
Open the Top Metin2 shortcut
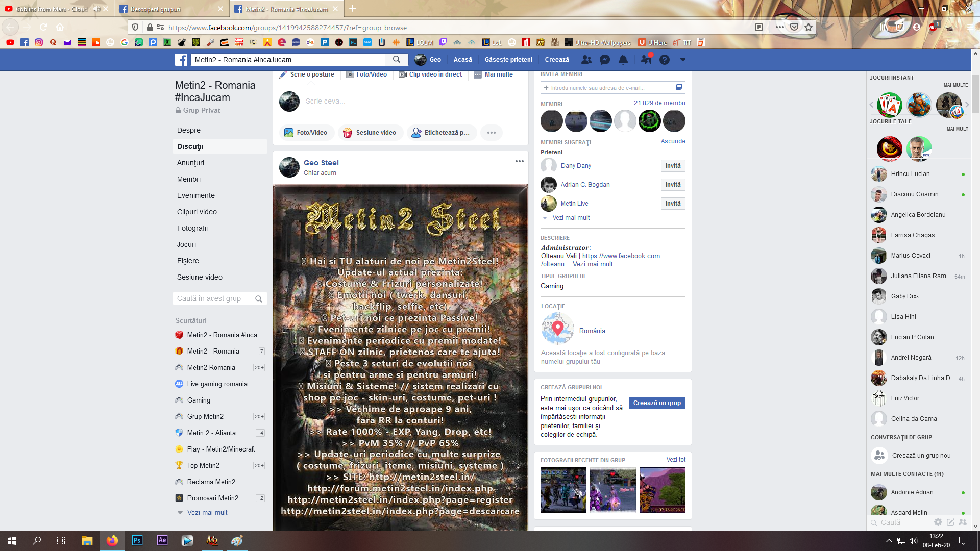(220, 465)
